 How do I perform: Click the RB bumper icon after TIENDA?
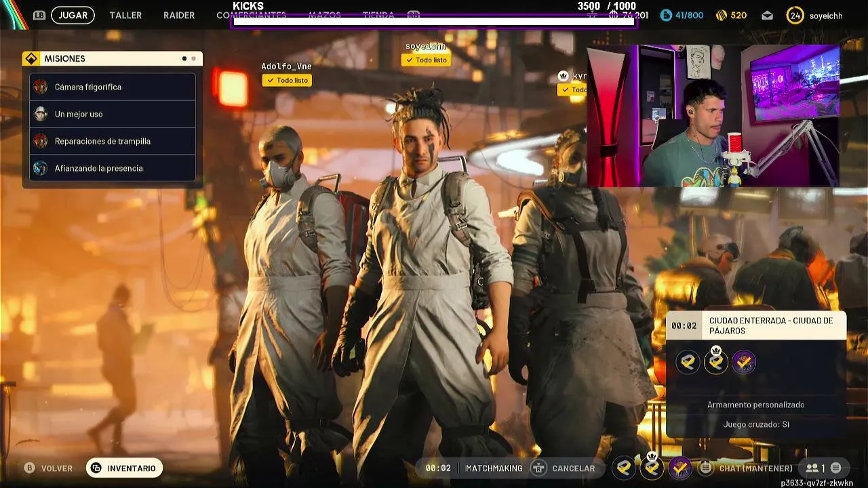tap(414, 15)
